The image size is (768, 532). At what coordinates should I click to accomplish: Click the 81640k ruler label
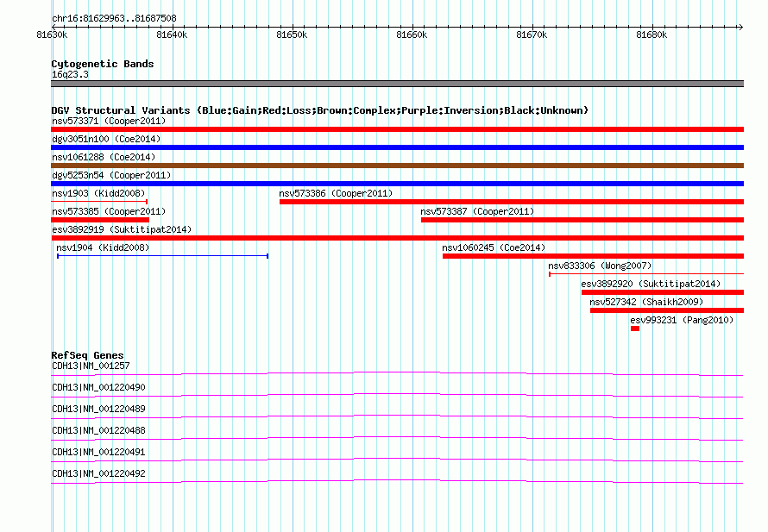pos(172,34)
